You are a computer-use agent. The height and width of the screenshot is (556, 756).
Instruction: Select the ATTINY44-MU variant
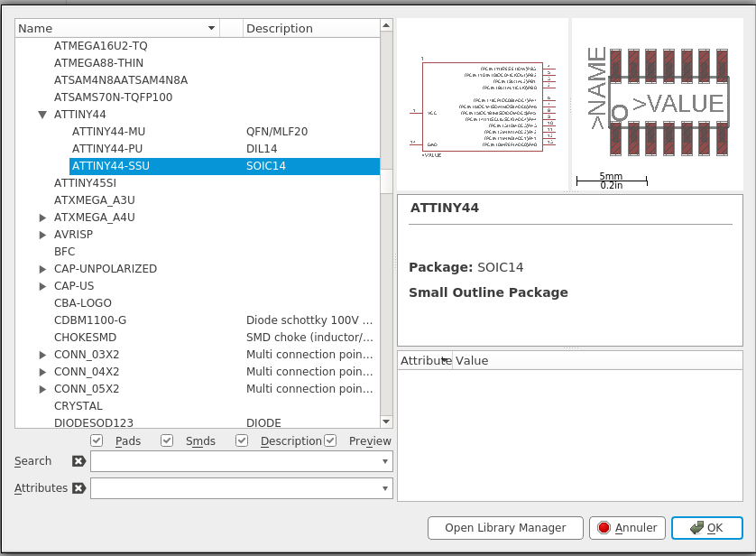coord(108,132)
